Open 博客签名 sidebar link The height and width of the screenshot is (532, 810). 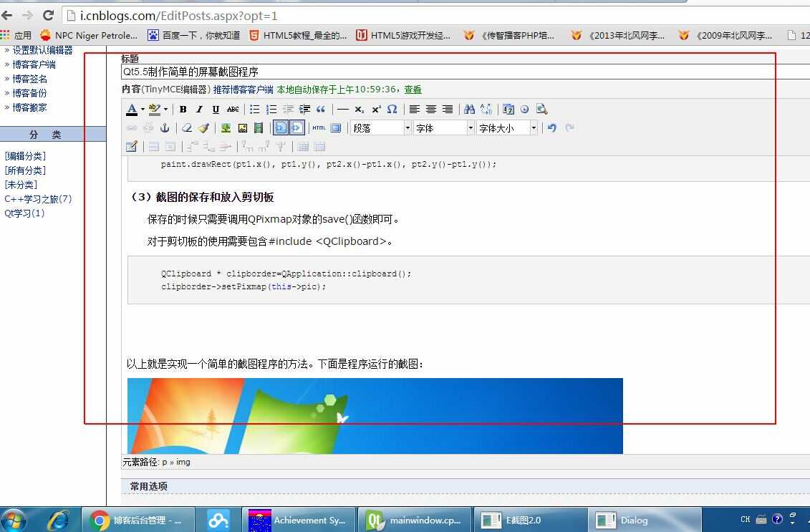pyautogui.click(x=29, y=79)
